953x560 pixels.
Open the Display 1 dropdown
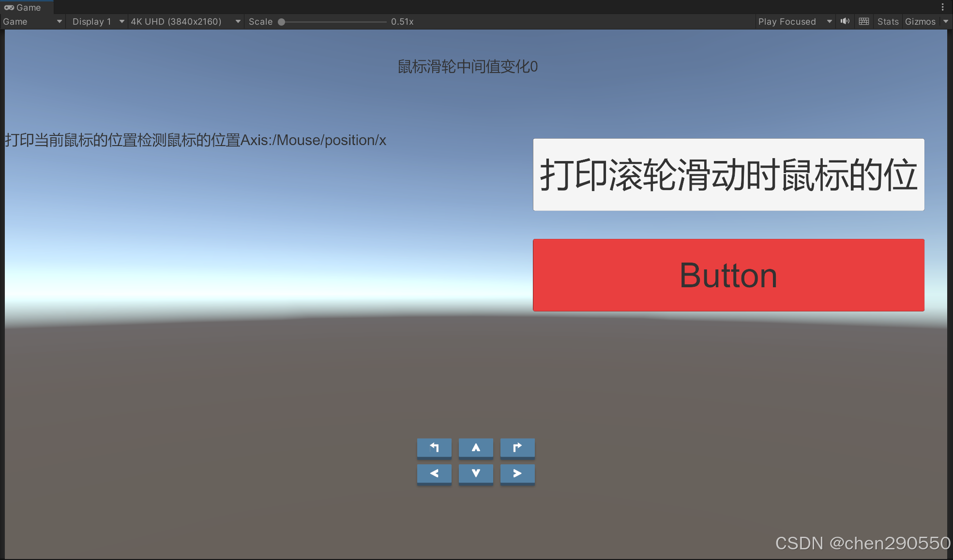pos(98,21)
